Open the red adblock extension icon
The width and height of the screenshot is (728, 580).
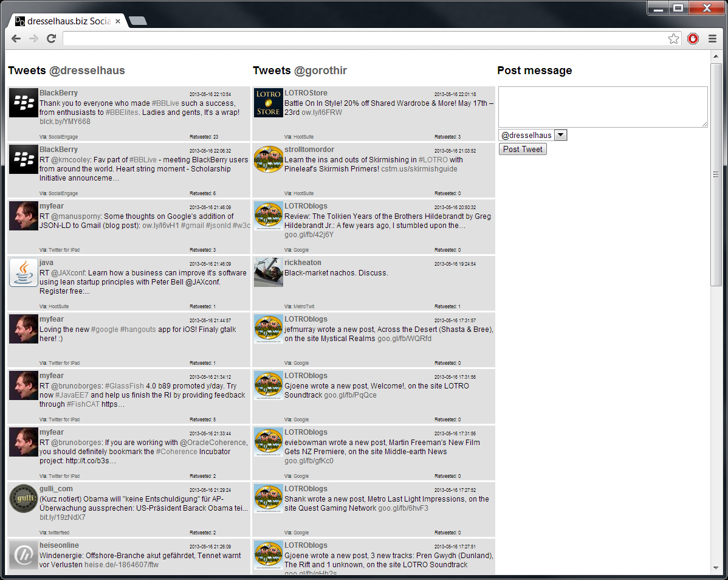click(x=693, y=38)
